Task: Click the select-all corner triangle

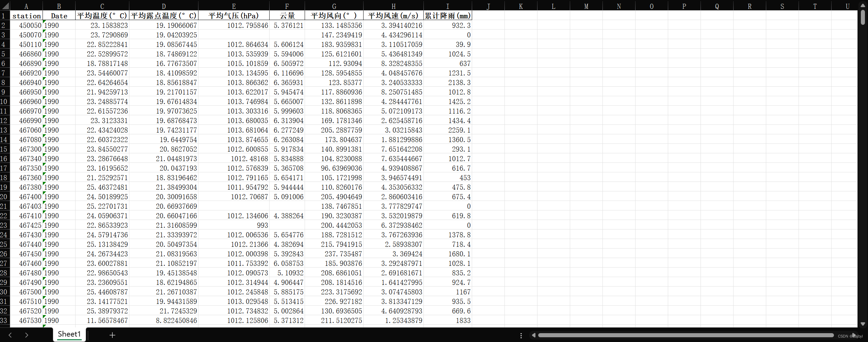Action: pyautogui.click(x=5, y=6)
